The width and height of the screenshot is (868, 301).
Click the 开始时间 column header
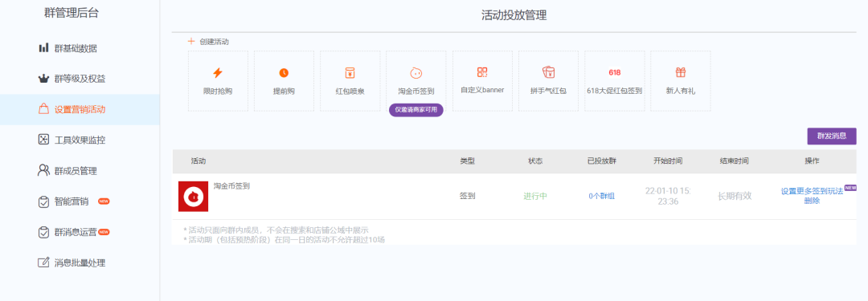[x=668, y=161]
